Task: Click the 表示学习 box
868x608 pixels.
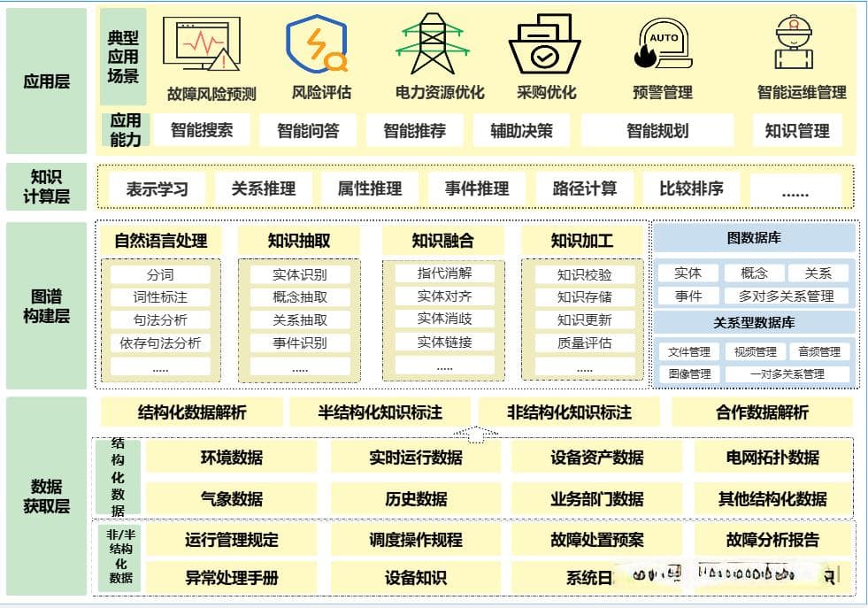Action: click(x=157, y=189)
